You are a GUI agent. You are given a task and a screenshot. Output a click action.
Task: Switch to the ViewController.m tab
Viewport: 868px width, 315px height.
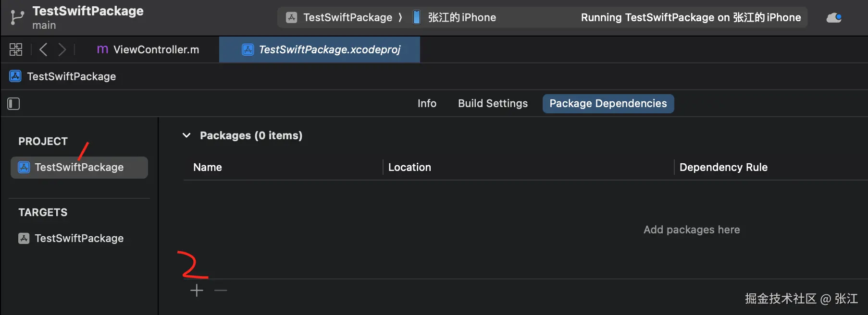pyautogui.click(x=148, y=49)
